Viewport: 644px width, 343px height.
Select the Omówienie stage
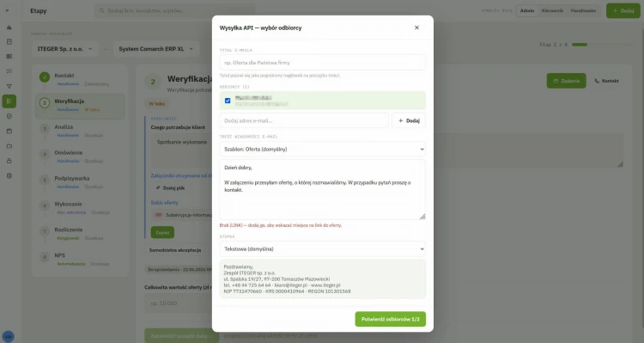[x=80, y=156]
